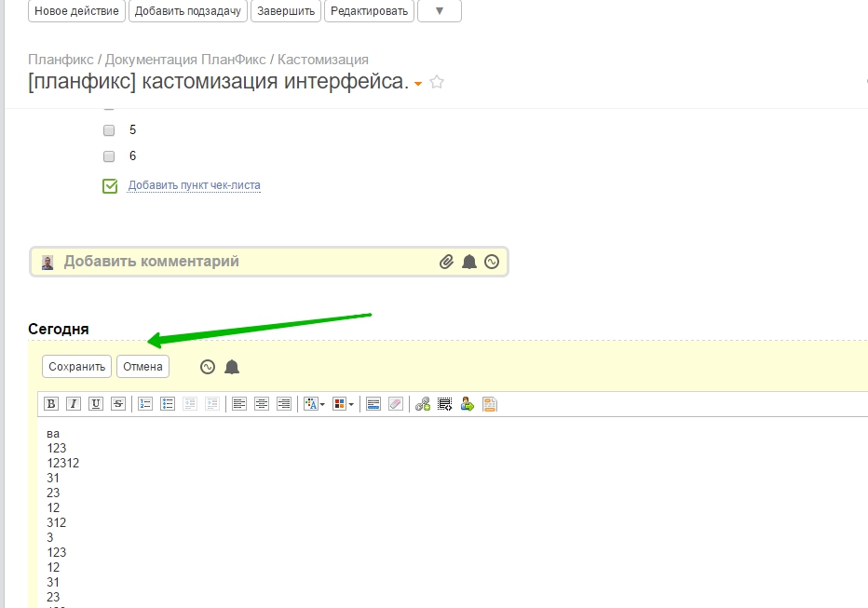Open the orange task title dropdown arrow
Viewport: 868px width, 608px height.
click(x=418, y=84)
